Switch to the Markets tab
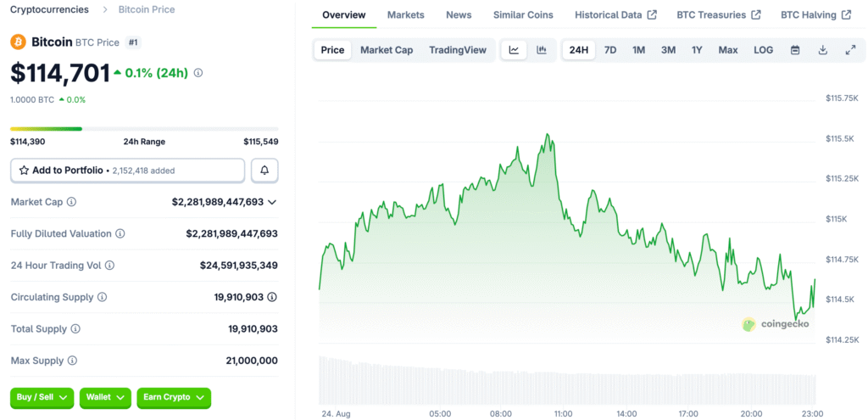 (x=406, y=15)
